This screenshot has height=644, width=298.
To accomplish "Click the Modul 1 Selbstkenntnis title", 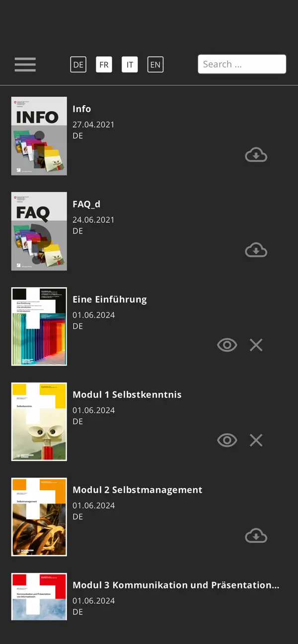I will [x=127, y=394].
